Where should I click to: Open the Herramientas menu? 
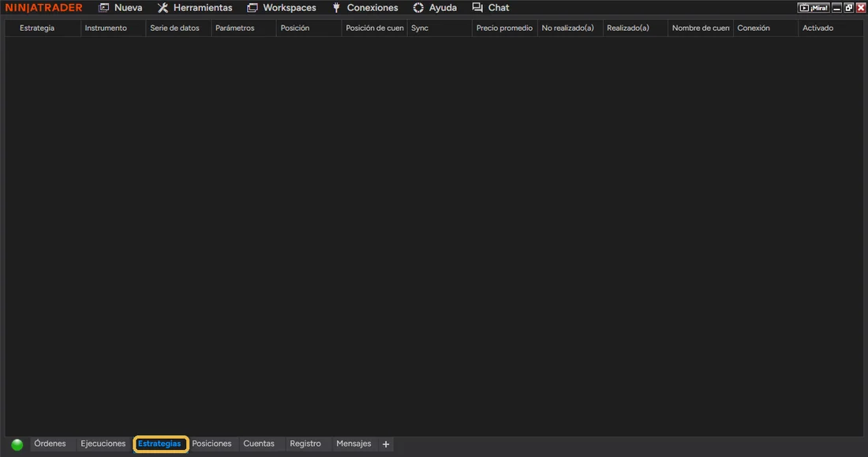point(195,8)
